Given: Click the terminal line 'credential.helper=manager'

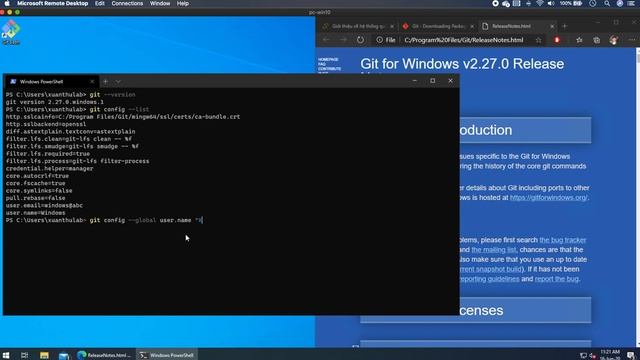Looking at the screenshot, I should click(49, 169).
